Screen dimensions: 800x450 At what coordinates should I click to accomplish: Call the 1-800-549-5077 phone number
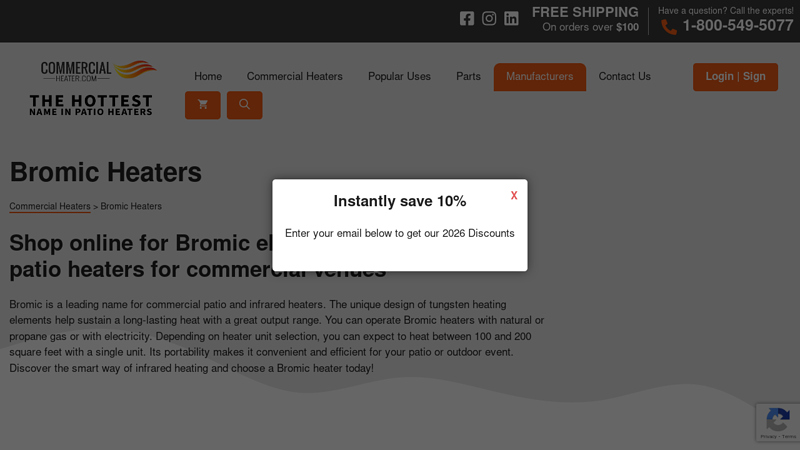pos(737,26)
